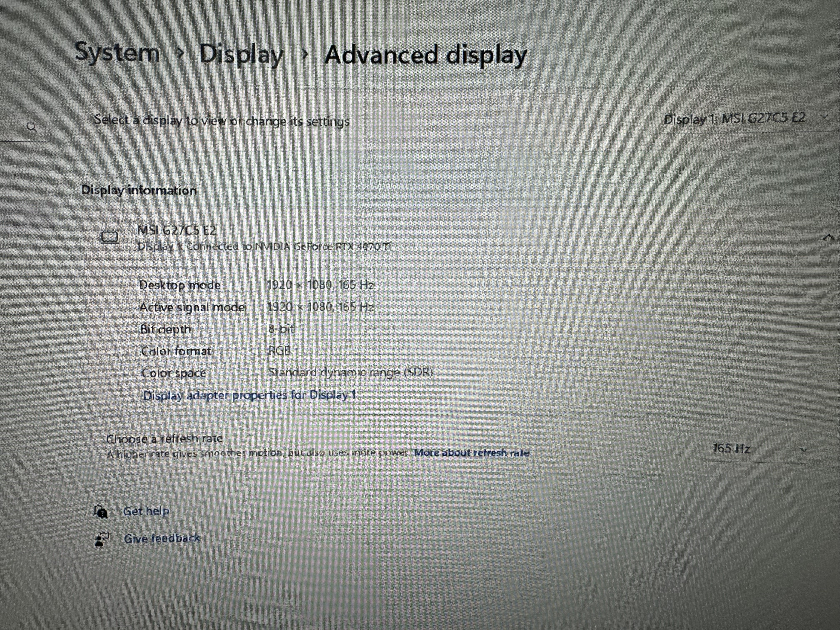
Task: Click the search magnifier icon in the sidebar
Action: (x=32, y=127)
